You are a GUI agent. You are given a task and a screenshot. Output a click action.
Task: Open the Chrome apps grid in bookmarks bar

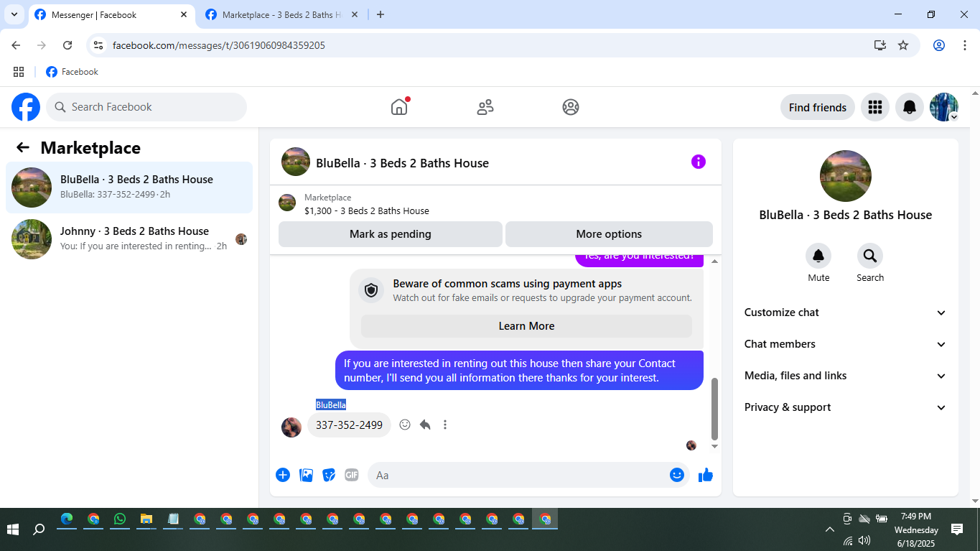pos(19,72)
